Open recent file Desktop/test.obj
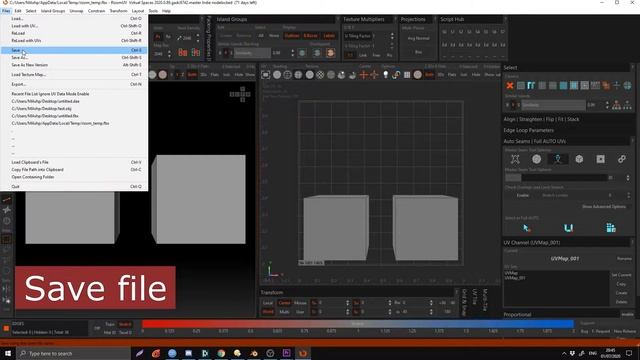Screen dimensions: 640x360 73,109
